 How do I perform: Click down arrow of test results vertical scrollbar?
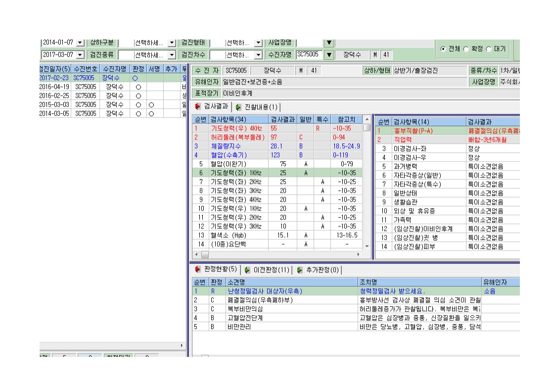click(x=367, y=246)
